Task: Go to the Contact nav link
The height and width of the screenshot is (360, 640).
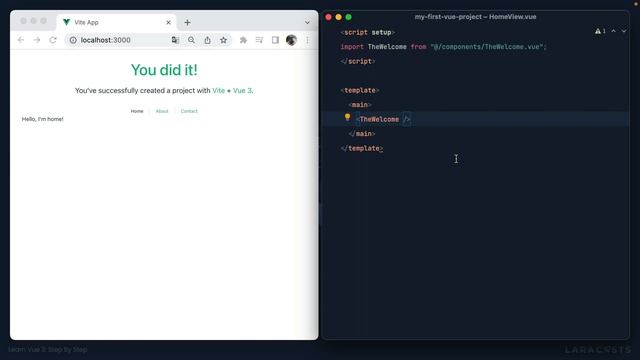Action: 189,111
